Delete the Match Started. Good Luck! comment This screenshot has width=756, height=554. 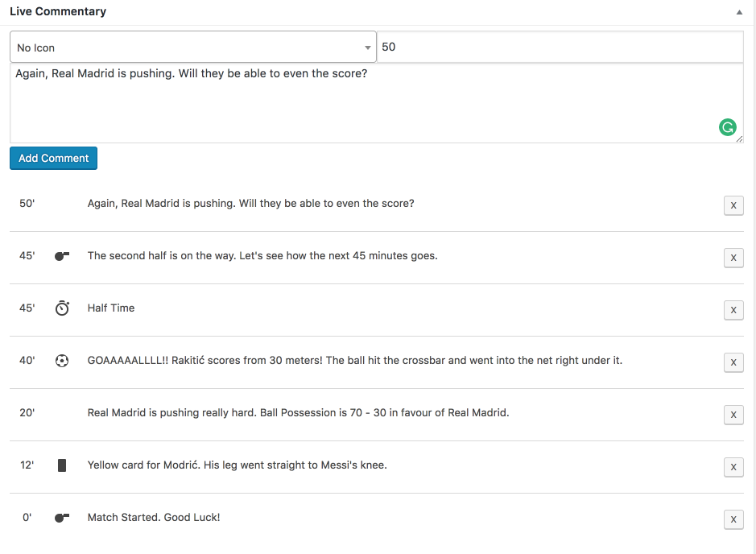coord(733,519)
